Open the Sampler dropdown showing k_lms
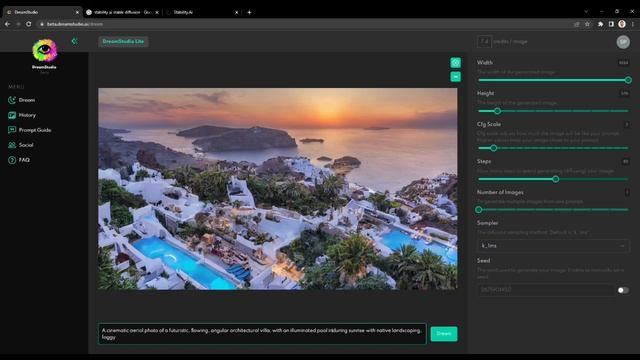This screenshot has height=360, width=640. pyautogui.click(x=553, y=246)
